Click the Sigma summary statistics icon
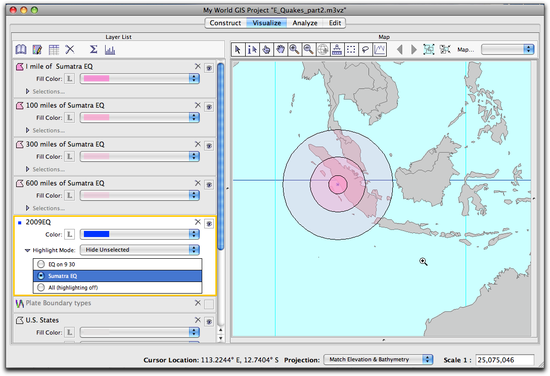550x376 pixels. point(93,49)
